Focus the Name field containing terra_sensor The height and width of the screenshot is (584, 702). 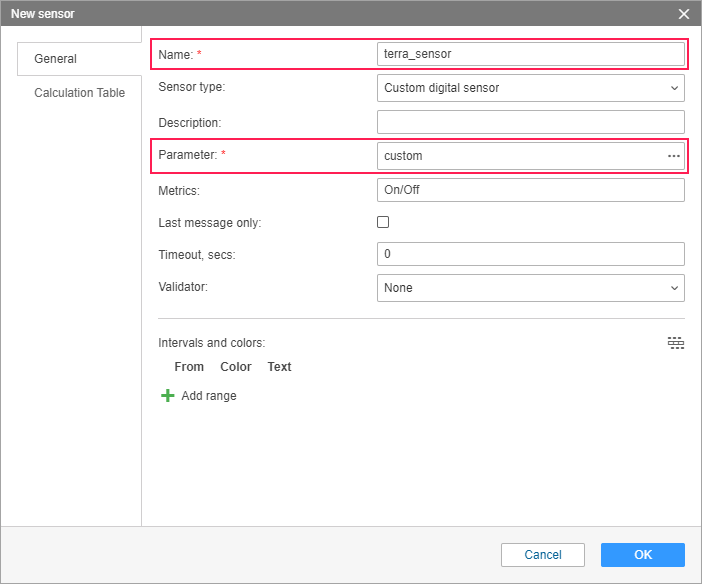tap(530, 54)
